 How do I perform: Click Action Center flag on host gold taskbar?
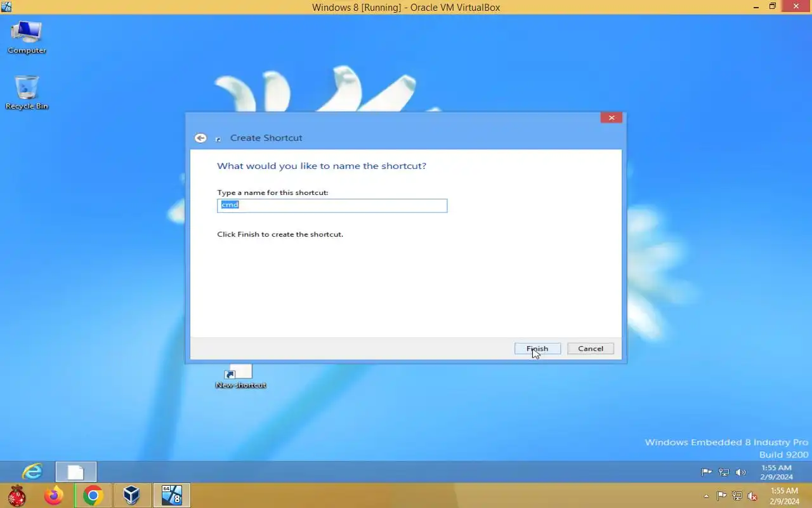click(x=721, y=496)
